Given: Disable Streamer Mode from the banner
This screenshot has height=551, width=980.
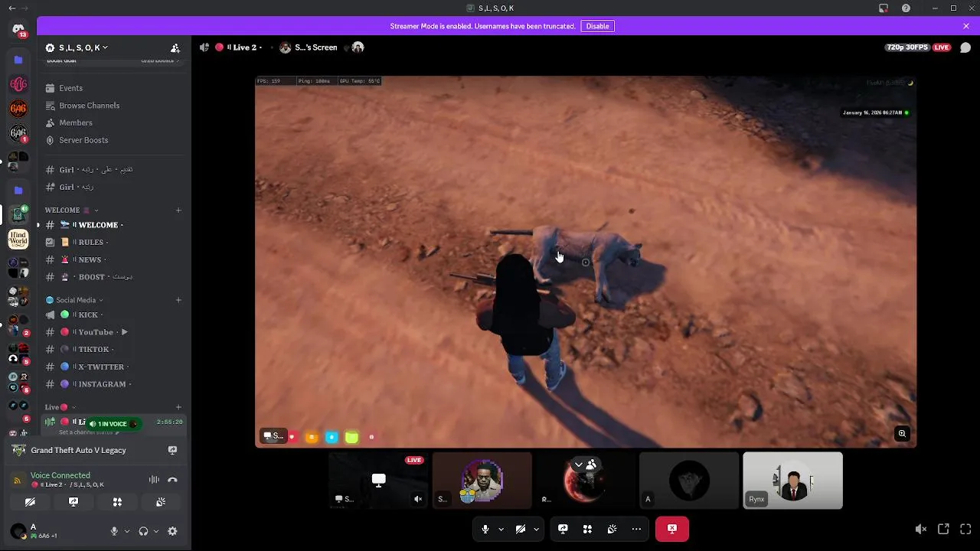Looking at the screenshot, I should (x=597, y=26).
